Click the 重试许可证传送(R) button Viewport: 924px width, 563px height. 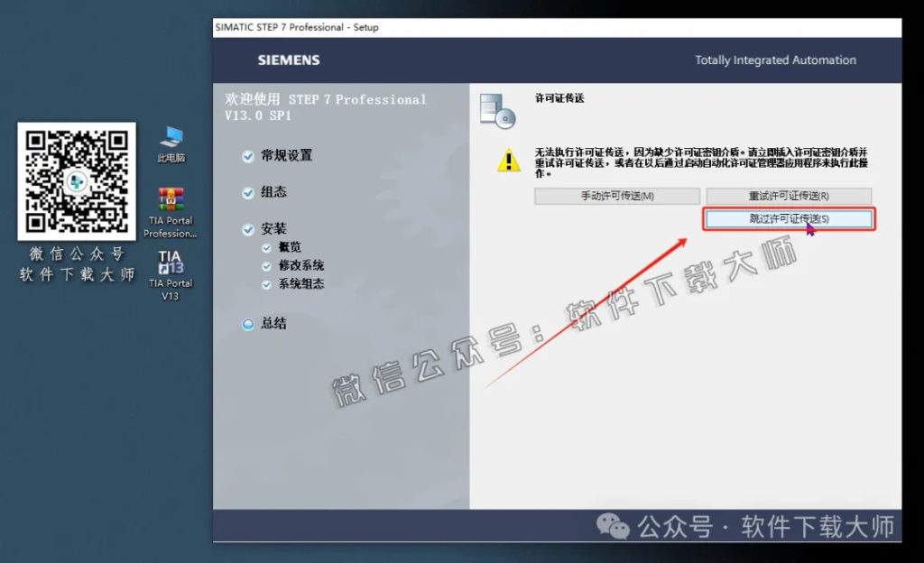(x=789, y=196)
